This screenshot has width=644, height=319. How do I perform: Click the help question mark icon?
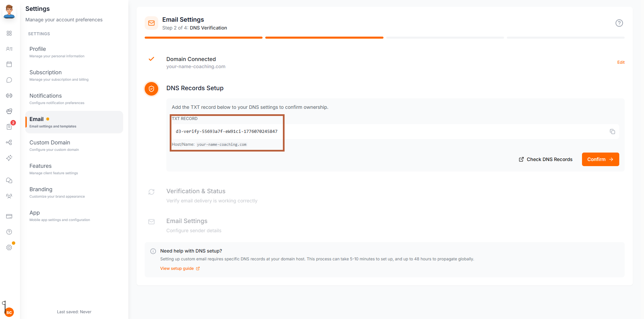click(9, 232)
